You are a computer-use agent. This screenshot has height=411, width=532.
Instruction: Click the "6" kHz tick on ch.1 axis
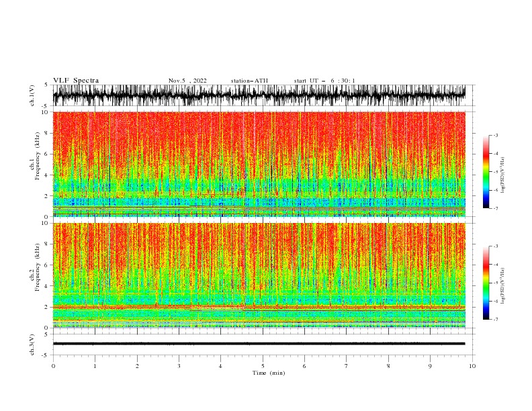pyautogui.click(x=47, y=154)
